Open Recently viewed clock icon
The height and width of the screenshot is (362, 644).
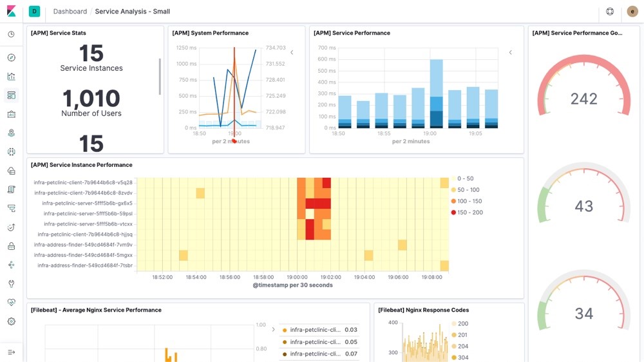[11, 35]
